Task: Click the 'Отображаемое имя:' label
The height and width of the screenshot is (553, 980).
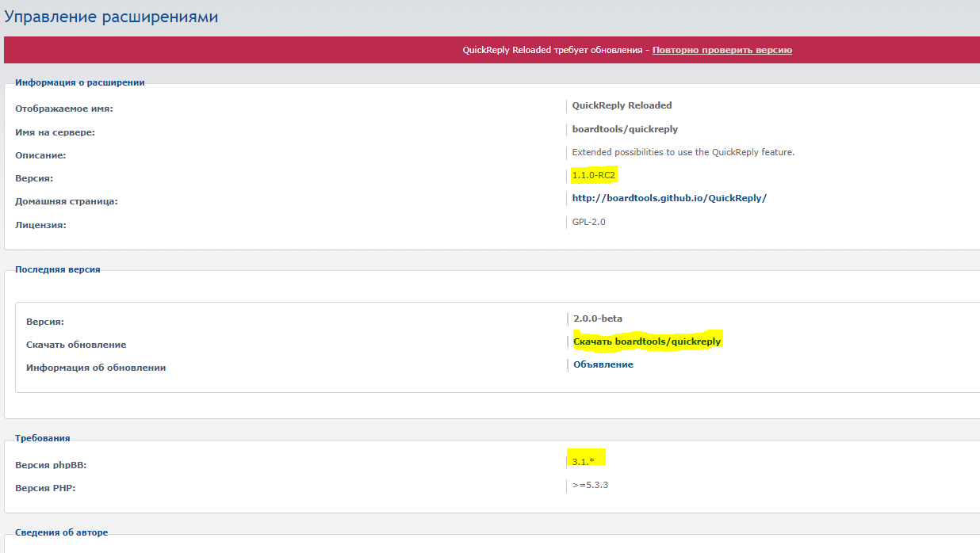Action: pos(64,109)
